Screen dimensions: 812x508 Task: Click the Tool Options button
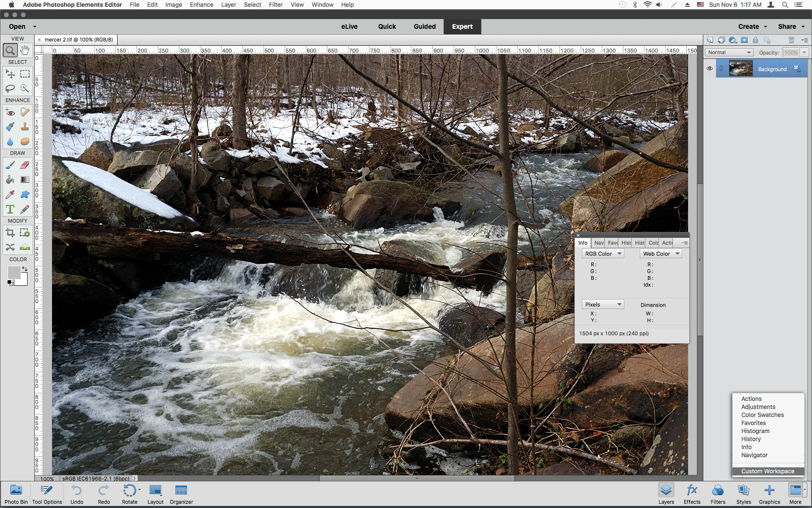point(47,494)
